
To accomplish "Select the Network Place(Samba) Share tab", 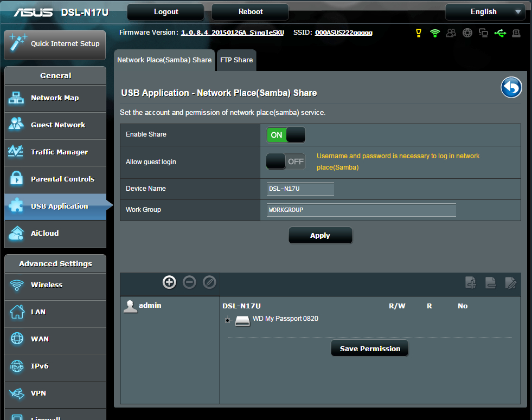I will [164, 60].
